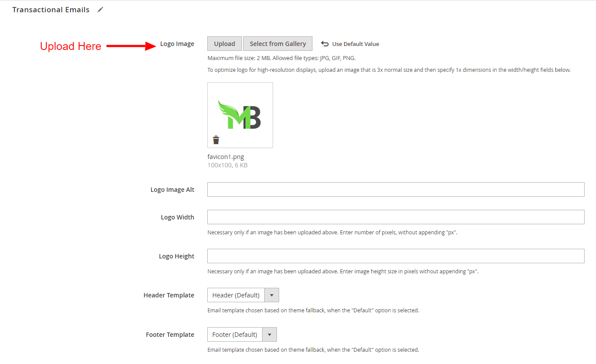596x364 pixels.
Task: Click the Logo Height label
Action: click(x=177, y=256)
